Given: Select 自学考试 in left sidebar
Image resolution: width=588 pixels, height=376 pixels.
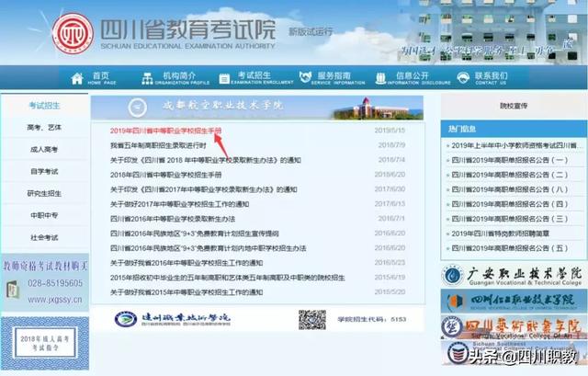Looking at the screenshot, I should [x=44, y=172].
